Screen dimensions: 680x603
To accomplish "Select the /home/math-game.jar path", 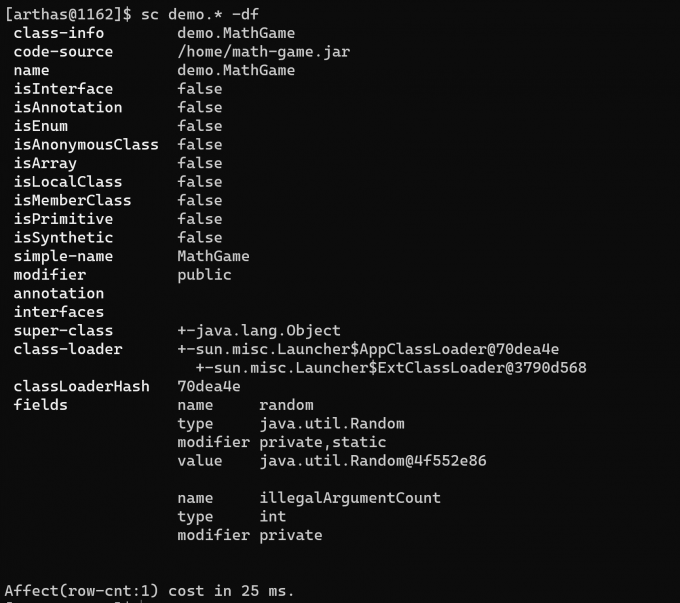I will pos(263,52).
